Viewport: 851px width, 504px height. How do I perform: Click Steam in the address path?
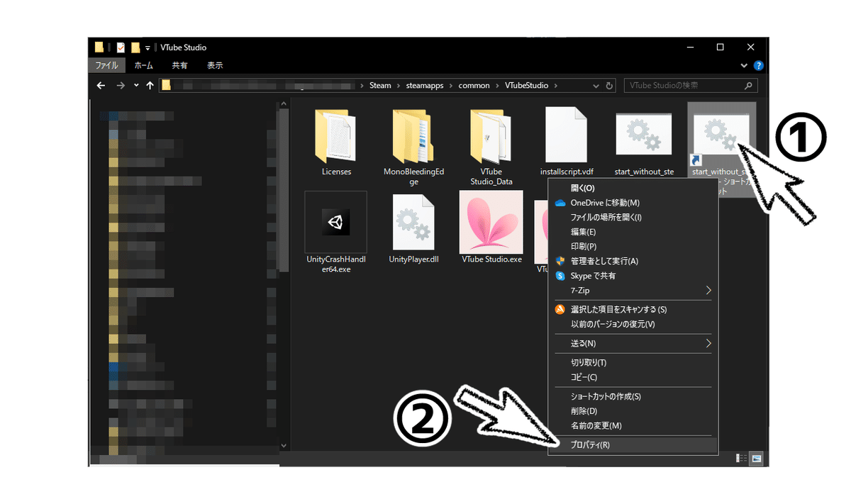point(380,86)
